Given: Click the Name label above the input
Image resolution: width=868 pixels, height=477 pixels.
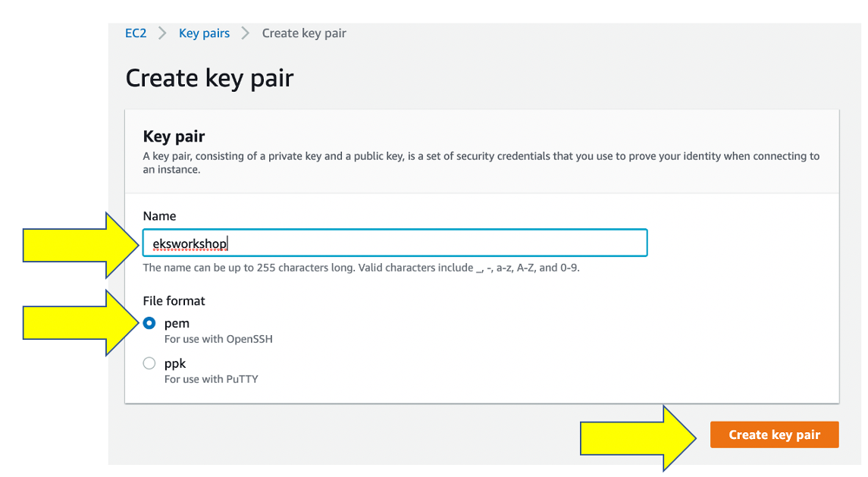Looking at the screenshot, I should (159, 216).
